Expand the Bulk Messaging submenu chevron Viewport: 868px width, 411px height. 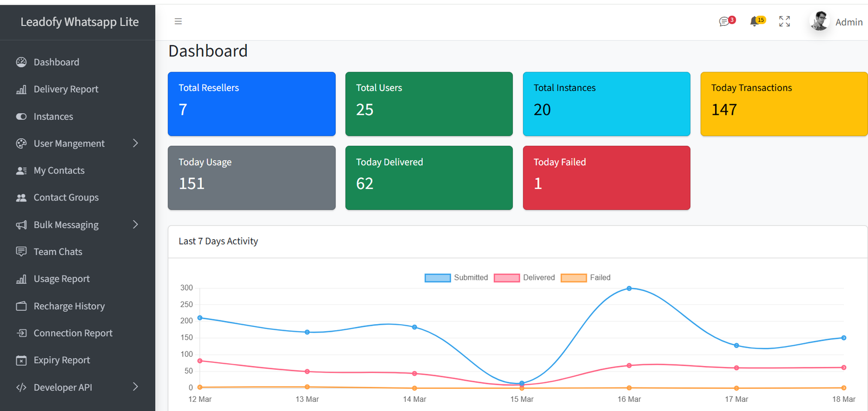136,224
